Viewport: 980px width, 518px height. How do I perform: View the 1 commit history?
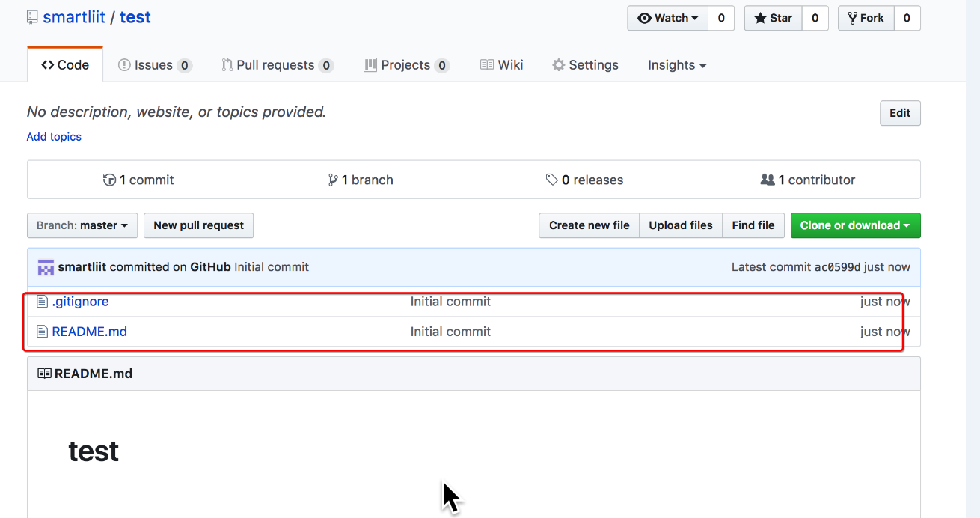(x=138, y=180)
